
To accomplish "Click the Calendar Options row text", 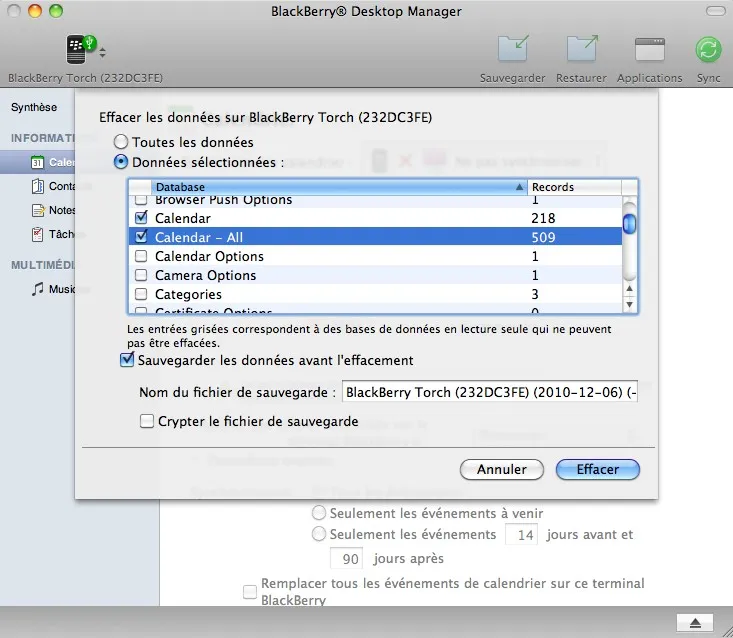I will [x=209, y=256].
